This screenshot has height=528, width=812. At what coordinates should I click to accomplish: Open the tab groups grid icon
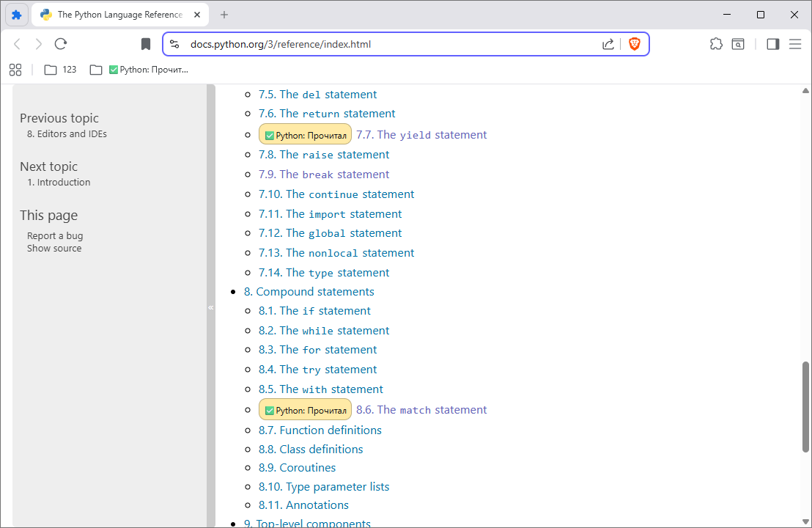[x=15, y=70]
